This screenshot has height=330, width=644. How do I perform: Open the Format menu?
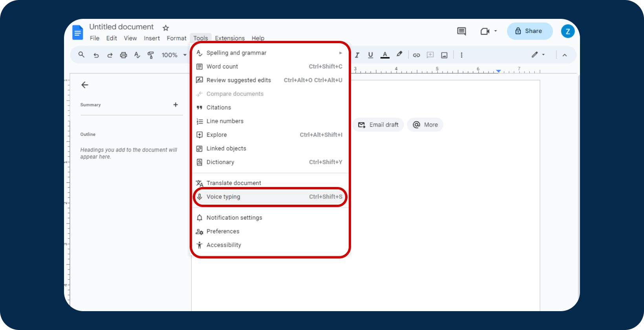click(177, 38)
